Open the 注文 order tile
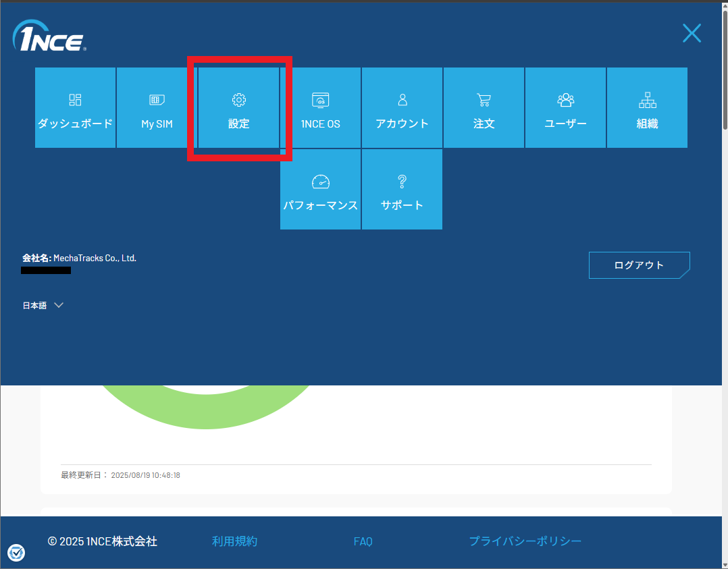728x569 pixels. tap(484, 108)
